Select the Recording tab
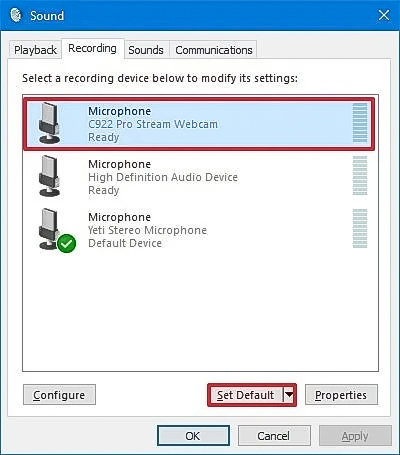 coord(92,48)
